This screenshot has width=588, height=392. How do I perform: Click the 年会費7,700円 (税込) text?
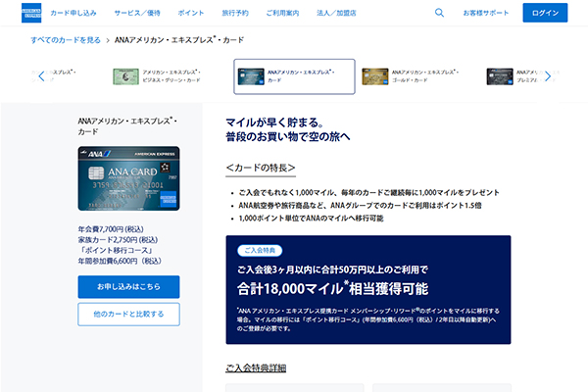[x=111, y=228]
